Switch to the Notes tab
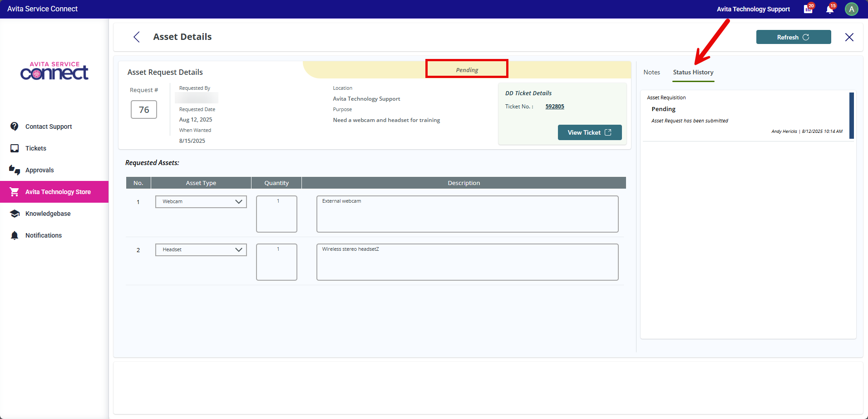 coord(651,72)
